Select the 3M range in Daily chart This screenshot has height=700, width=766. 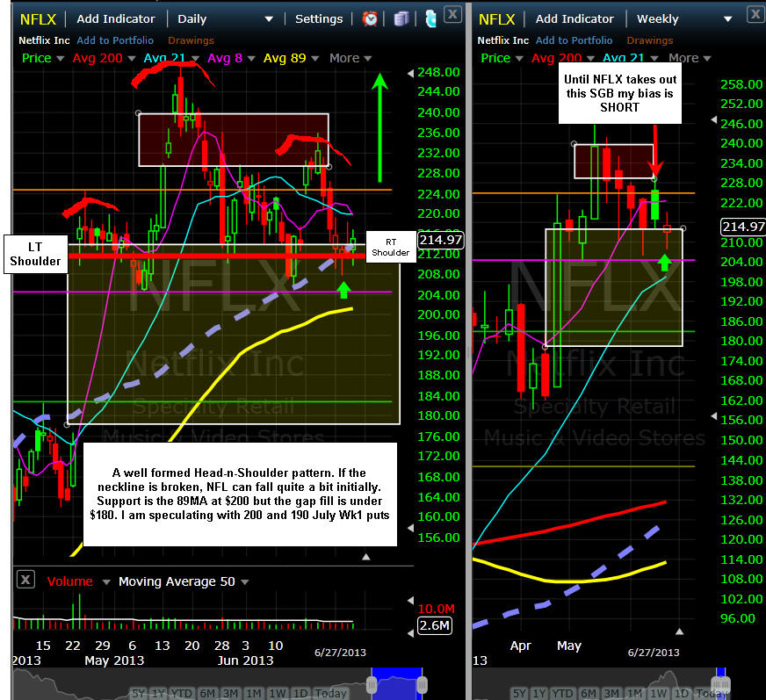pos(230,693)
